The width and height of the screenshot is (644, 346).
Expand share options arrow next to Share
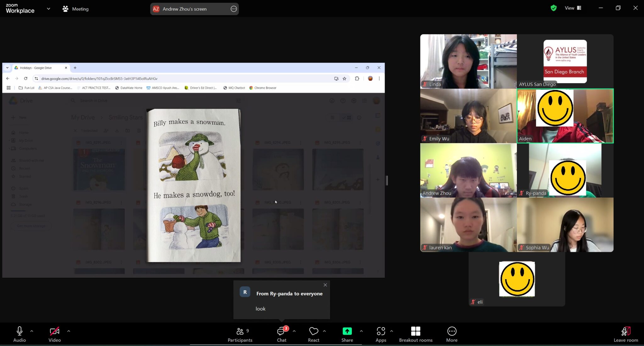(x=361, y=331)
